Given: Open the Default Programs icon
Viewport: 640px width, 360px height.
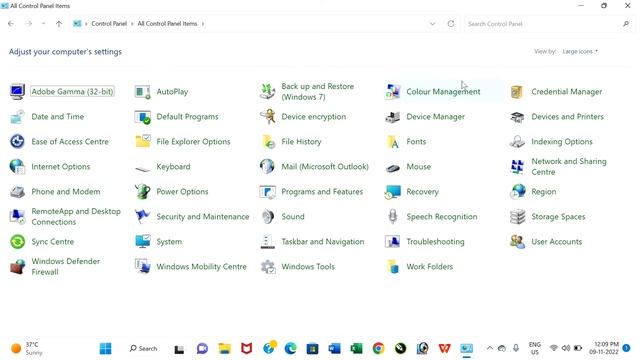Looking at the screenshot, I should tap(142, 117).
